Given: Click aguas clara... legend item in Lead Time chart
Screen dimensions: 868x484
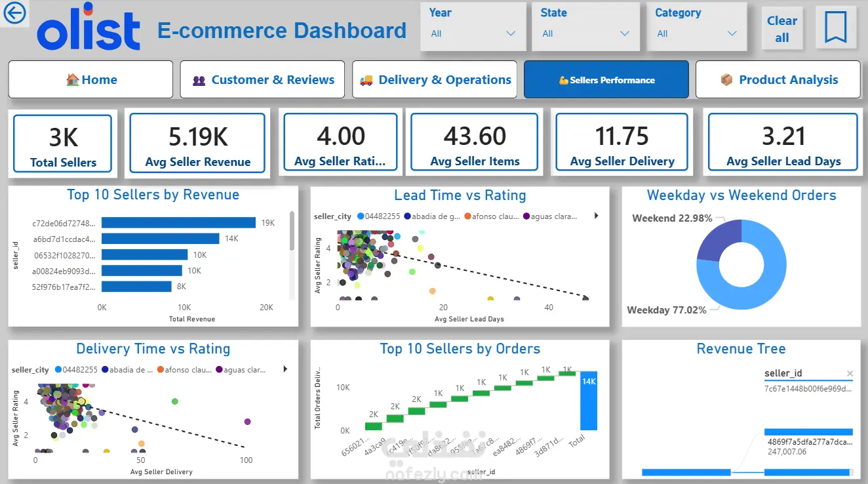Looking at the screenshot, I should tap(551, 216).
